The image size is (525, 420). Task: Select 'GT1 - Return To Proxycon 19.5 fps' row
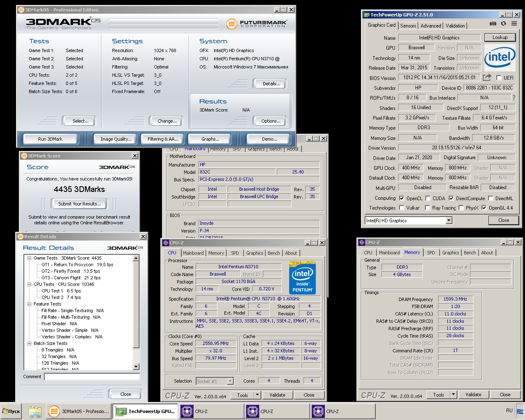pos(78,265)
